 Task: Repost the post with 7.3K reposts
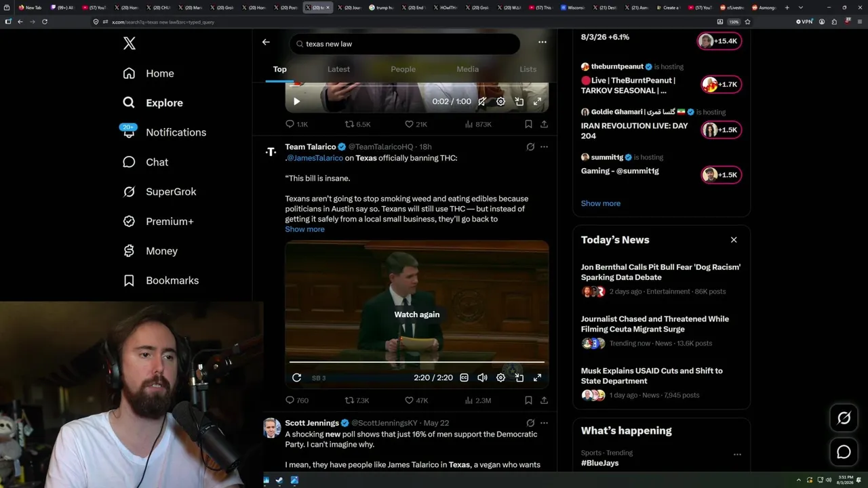click(x=357, y=401)
